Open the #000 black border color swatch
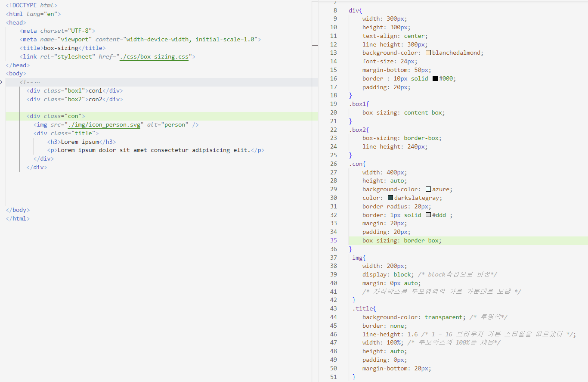This screenshot has width=588, height=382. click(435, 78)
